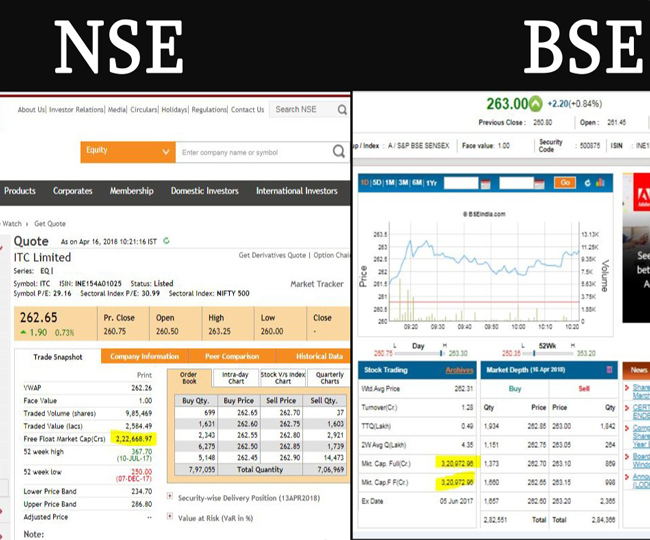Expand Value at Risk section
The width and height of the screenshot is (650, 540).
click(171, 517)
